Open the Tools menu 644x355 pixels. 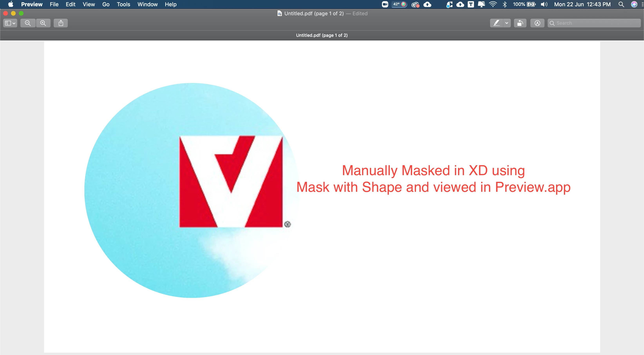pyautogui.click(x=123, y=4)
